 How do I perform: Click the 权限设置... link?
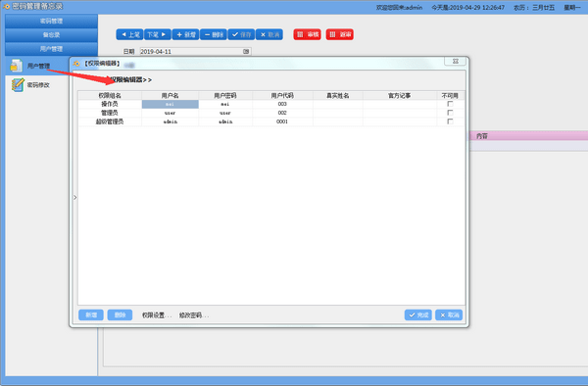pyautogui.click(x=157, y=315)
